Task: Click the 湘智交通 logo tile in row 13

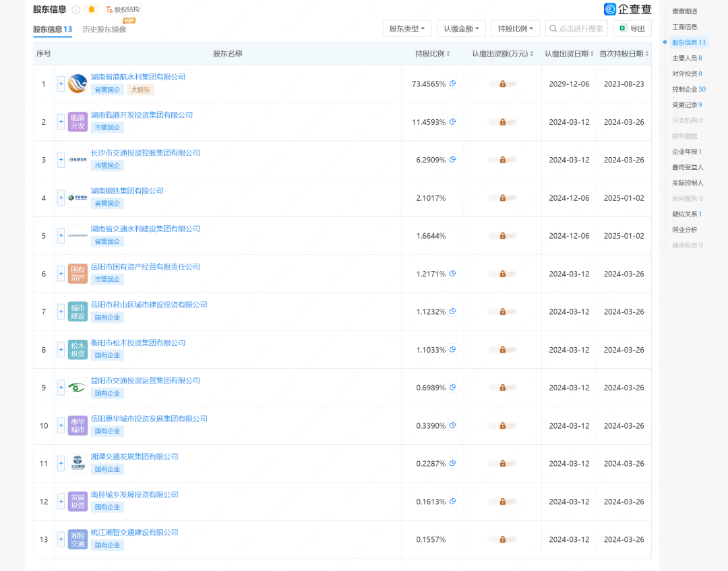Action: click(x=78, y=539)
